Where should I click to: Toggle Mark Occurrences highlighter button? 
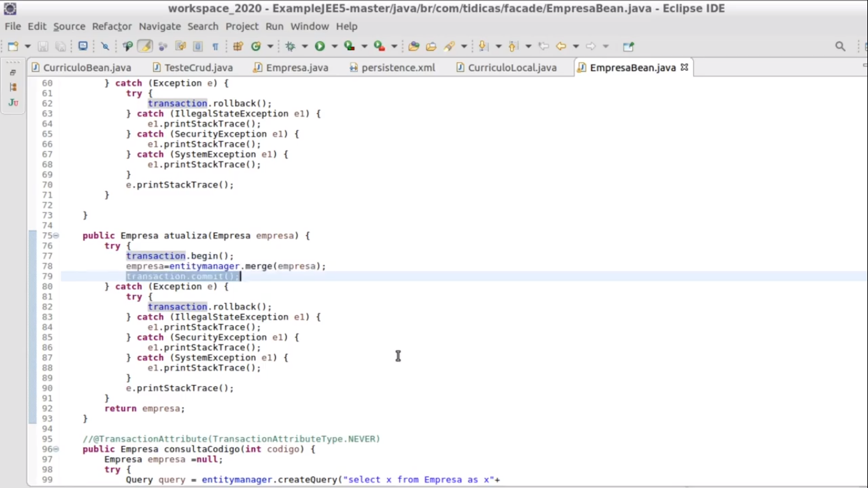[x=146, y=46]
